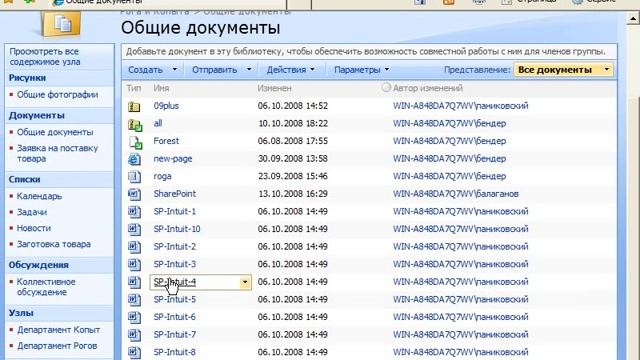Click author link in the Forest row
The height and width of the screenshot is (360, 640).
coord(449,141)
